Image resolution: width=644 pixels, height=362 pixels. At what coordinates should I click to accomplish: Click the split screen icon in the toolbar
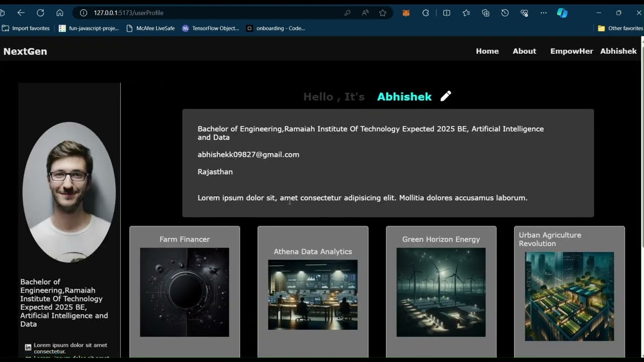tap(446, 13)
